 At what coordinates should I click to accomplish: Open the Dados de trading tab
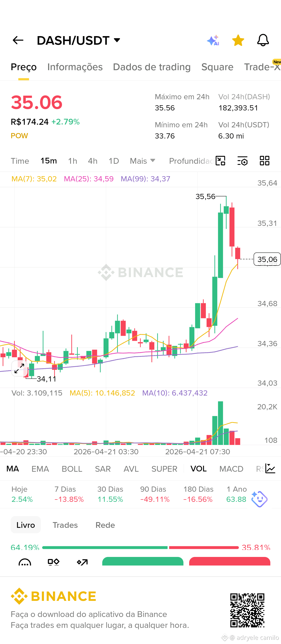[152, 67]
